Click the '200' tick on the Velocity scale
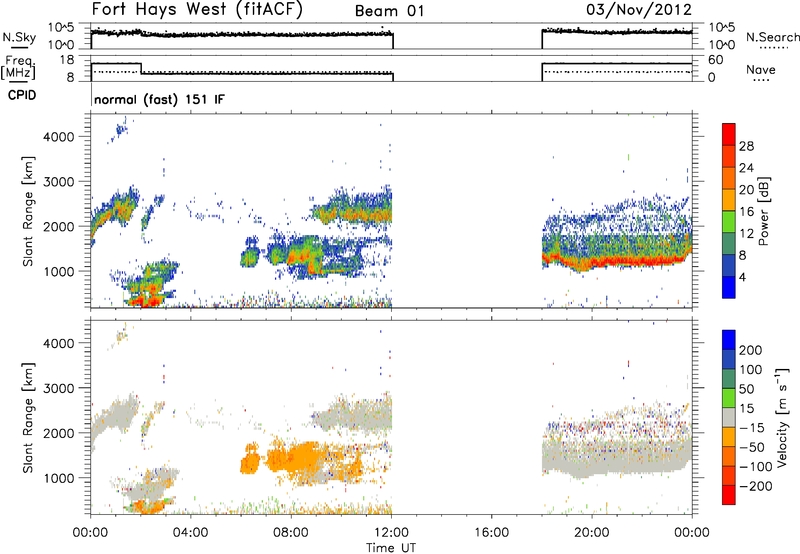800x554 pixels. tap(751, 350)
